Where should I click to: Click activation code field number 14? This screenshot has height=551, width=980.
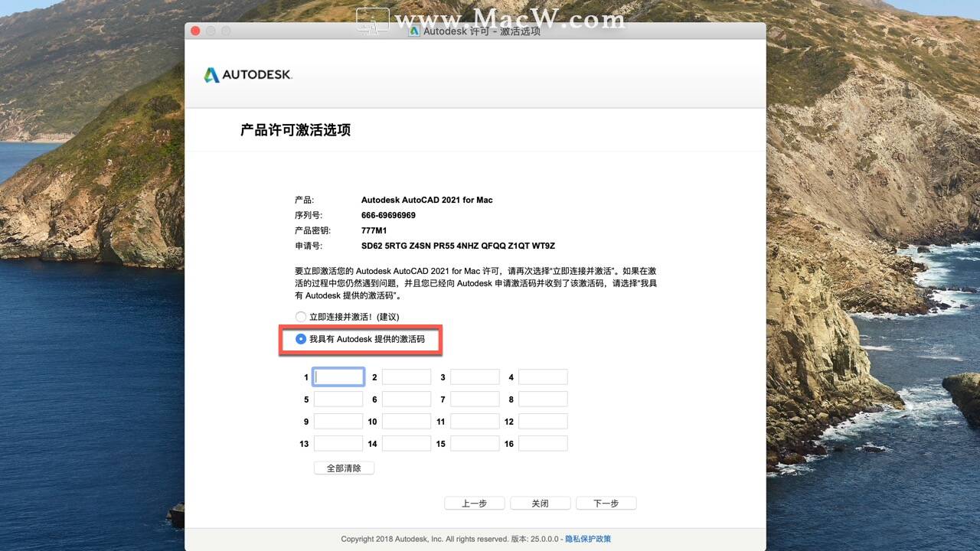coord(407,443)
